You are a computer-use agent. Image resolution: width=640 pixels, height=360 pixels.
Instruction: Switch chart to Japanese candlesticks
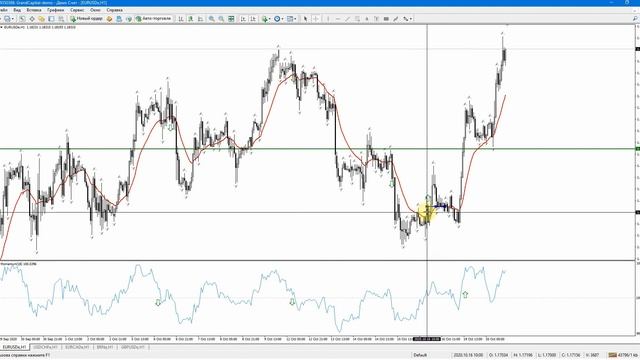tap(191, 19)
